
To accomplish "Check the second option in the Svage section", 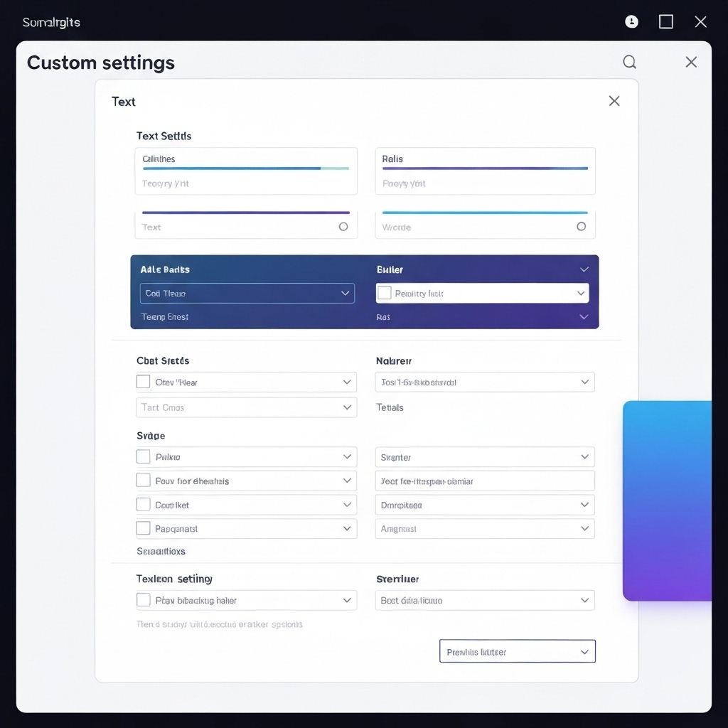I will tap(141, 481).
